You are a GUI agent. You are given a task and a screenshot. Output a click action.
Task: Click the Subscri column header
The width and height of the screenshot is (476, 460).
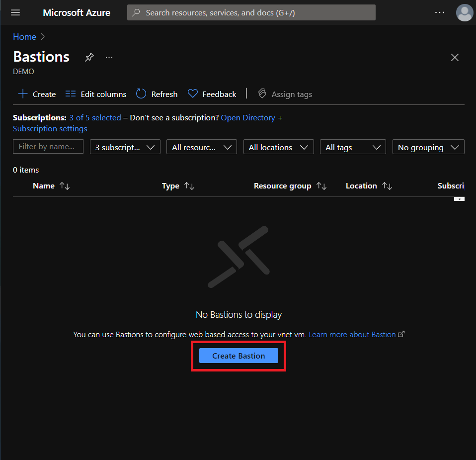pos(451,186)
